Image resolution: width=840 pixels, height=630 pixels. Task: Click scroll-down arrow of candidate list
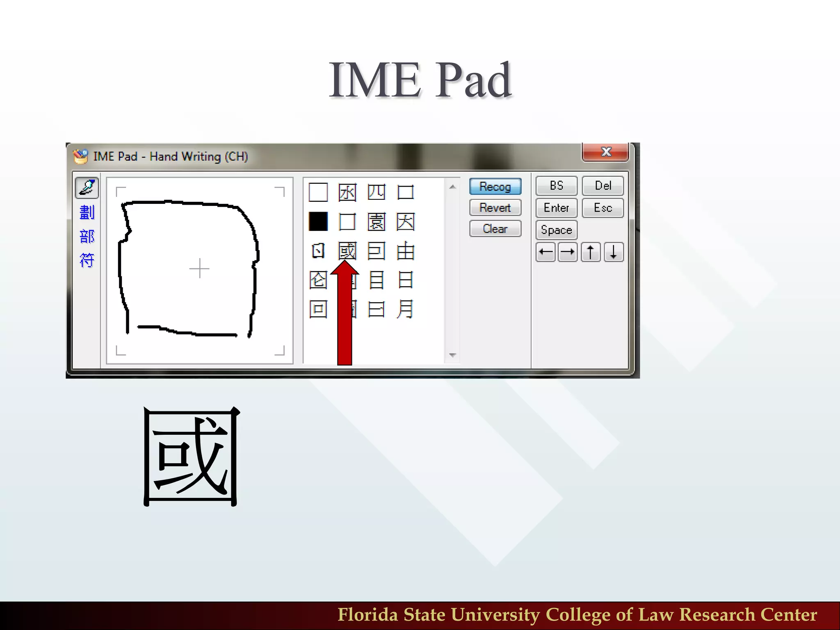pyautogui.click(x=452, y=355)
